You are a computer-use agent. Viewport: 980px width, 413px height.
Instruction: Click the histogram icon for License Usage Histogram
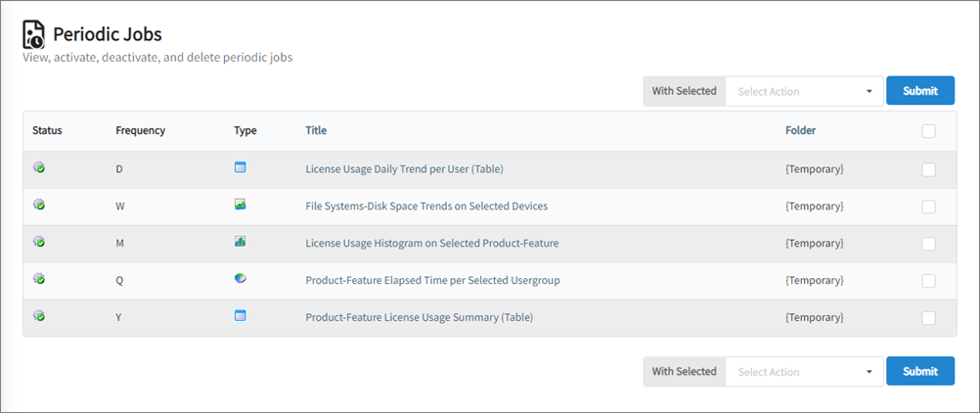click(x=241, y=242)
